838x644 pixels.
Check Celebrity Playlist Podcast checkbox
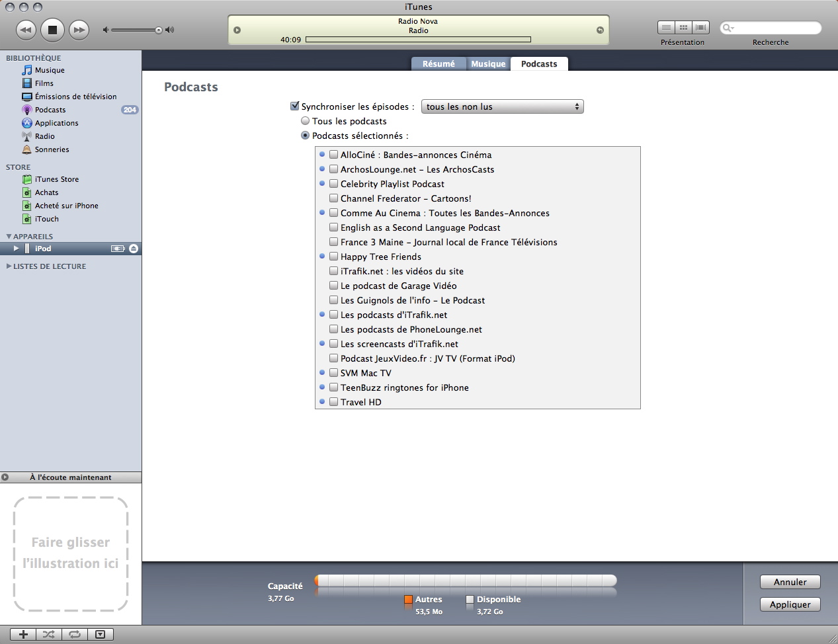334,184
